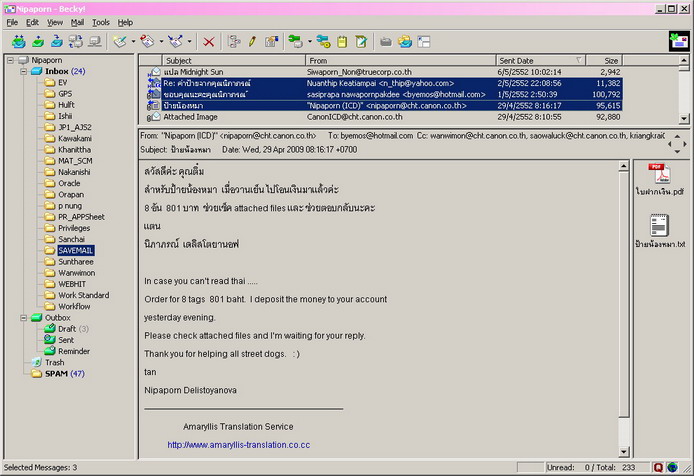Open the address book toolbar icon
This screenshot has height=476, width=694.
[x=405, y=42]
